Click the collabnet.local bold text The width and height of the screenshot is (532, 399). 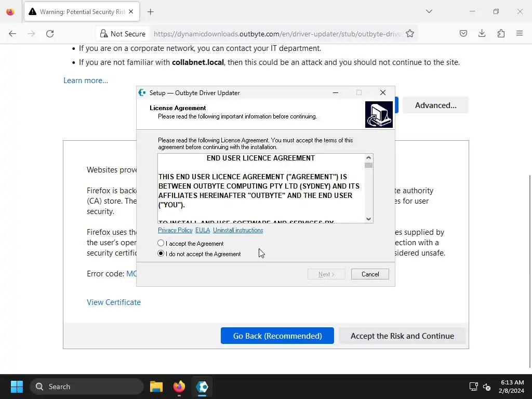(x=198, y=62)
